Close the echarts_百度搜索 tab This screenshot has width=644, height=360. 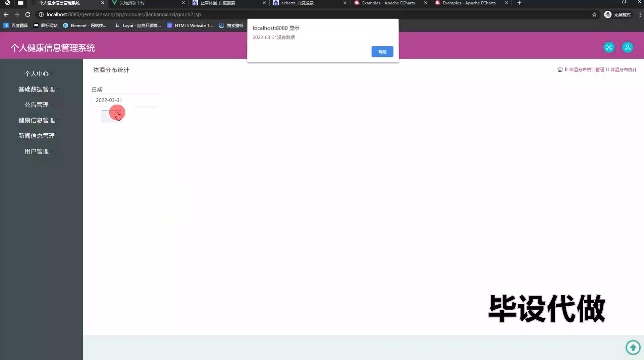coord(345,3)
